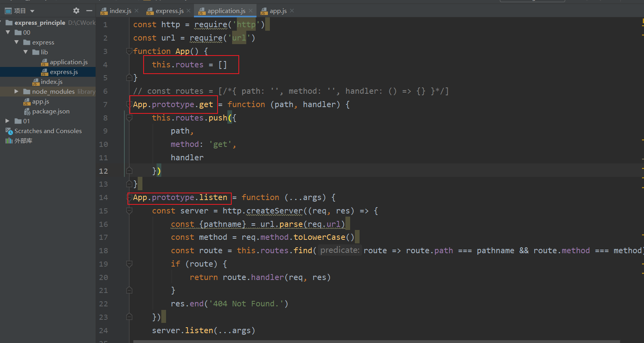Image resolution: width=644 pixels, height=343 pixels.
Task: Open application.js in project tree
Action: (68, 62)
